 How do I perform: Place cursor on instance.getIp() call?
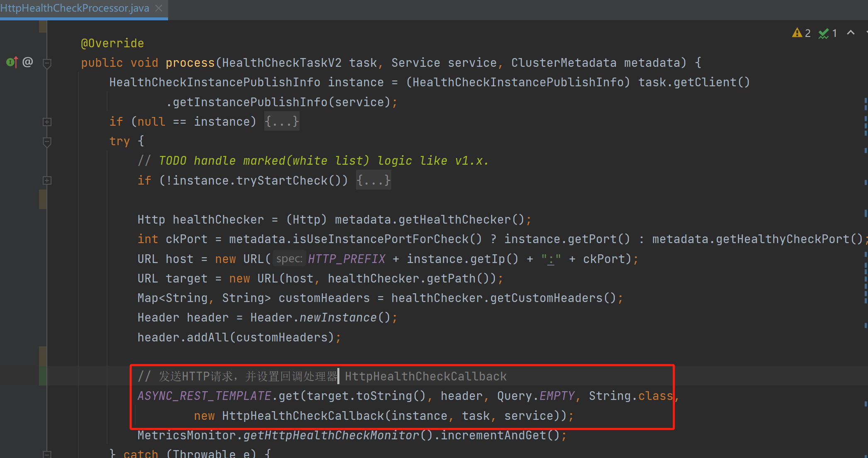463,259
